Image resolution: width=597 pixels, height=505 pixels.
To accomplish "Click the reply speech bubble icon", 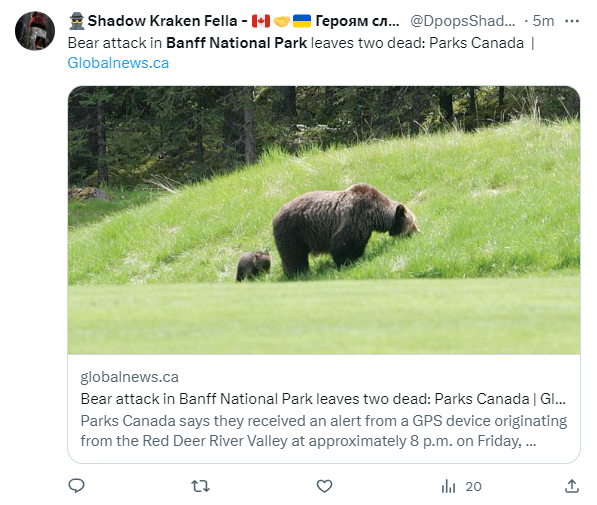I will [x=76, y=486].
